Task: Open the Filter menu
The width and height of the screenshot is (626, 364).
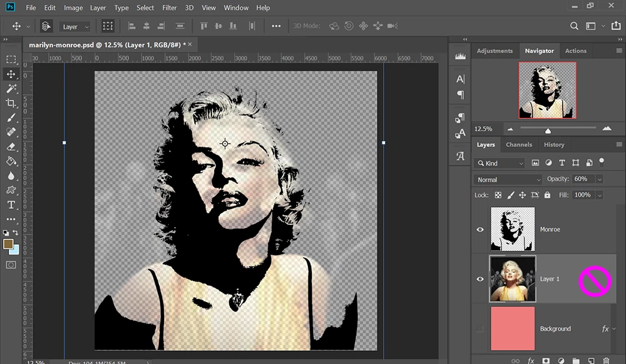Action: point(169,8)
